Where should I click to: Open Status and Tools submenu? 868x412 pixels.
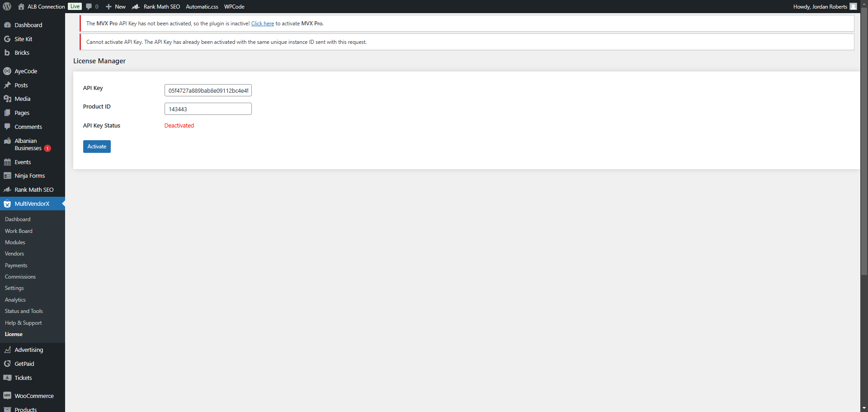(24, 311)
